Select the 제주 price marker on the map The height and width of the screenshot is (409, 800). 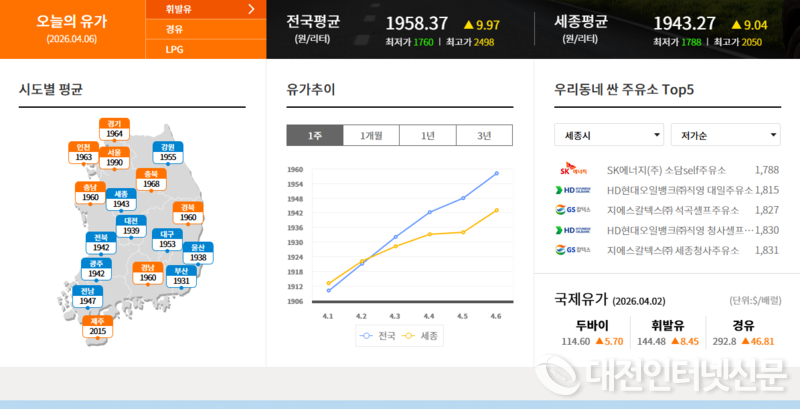click(98, 326)
